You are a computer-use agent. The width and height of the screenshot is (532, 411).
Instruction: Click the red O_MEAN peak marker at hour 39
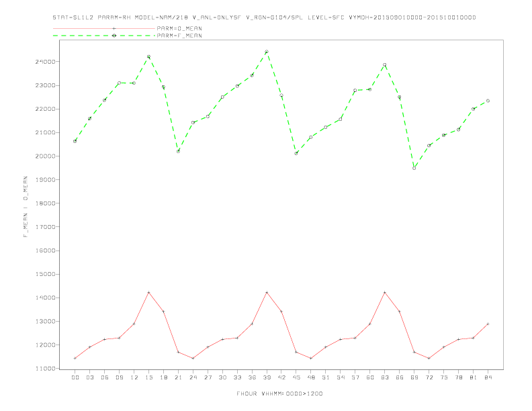267,292
